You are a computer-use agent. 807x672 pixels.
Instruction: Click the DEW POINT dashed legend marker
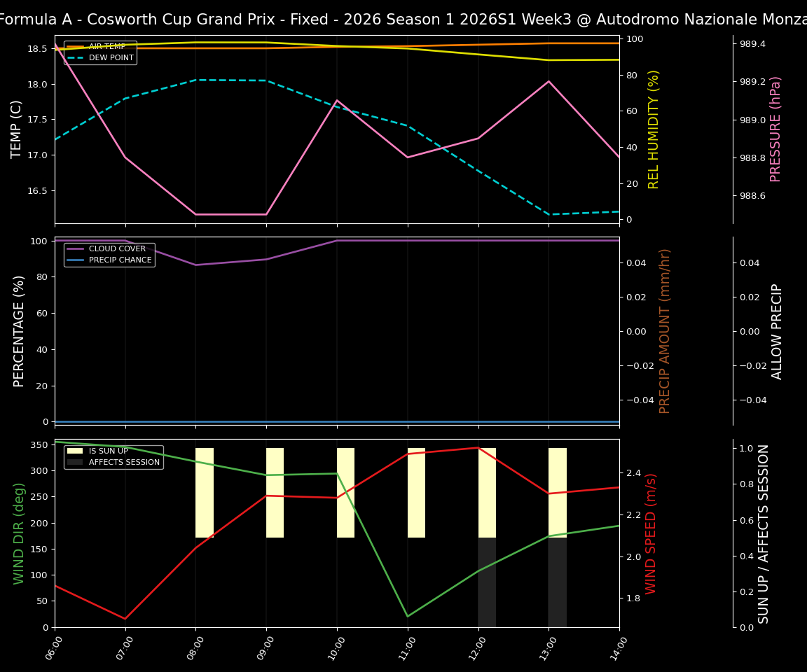point(77,59)
